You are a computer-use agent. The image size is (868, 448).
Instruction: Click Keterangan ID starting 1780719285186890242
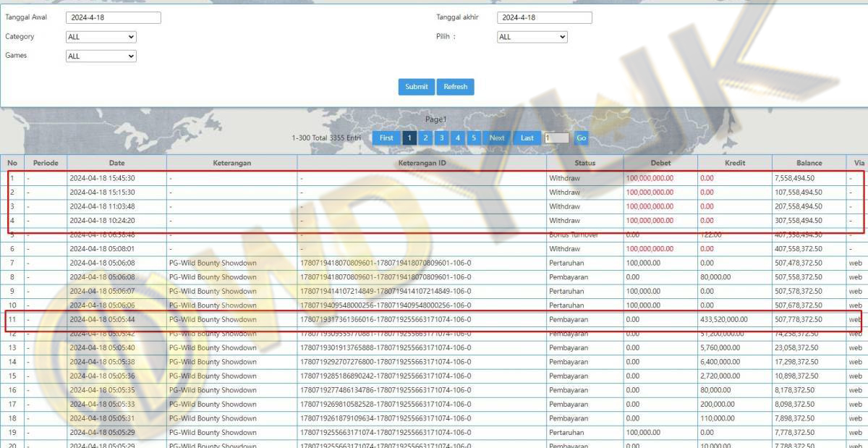pos(386,376)
